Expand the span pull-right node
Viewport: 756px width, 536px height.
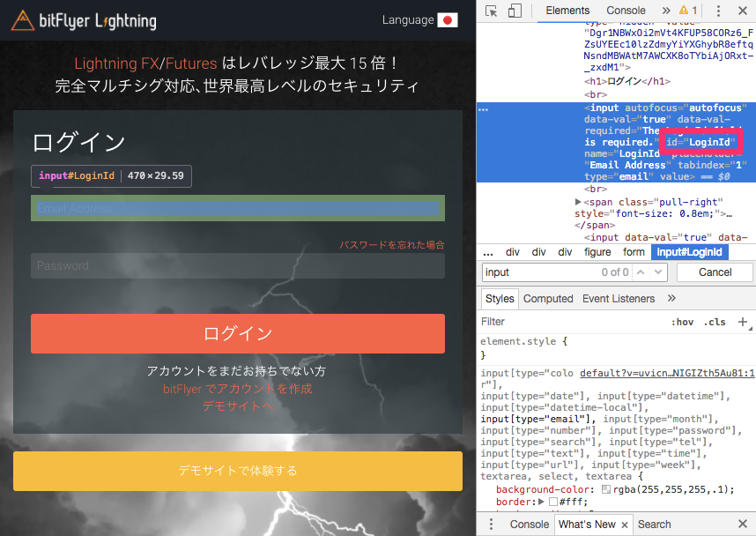pyautogui.click(x=578, y=202)
